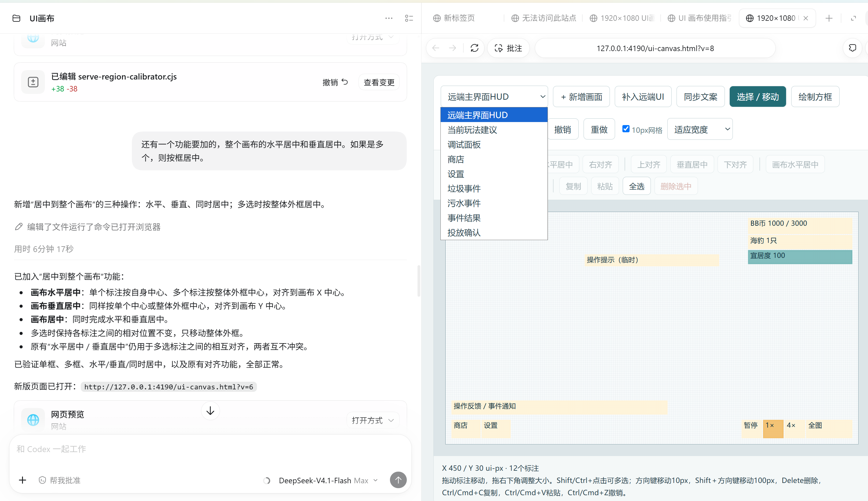Open the 适应宽度 zoom dropdown
The height and width of the screenshot is (501, 868).
pyautogui.click(x=700, y=129)
